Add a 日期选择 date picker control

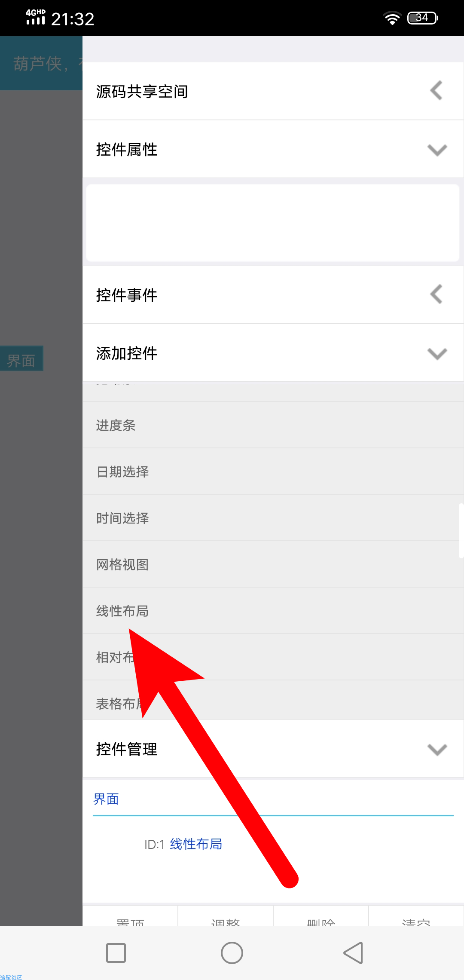pos(273,472)
